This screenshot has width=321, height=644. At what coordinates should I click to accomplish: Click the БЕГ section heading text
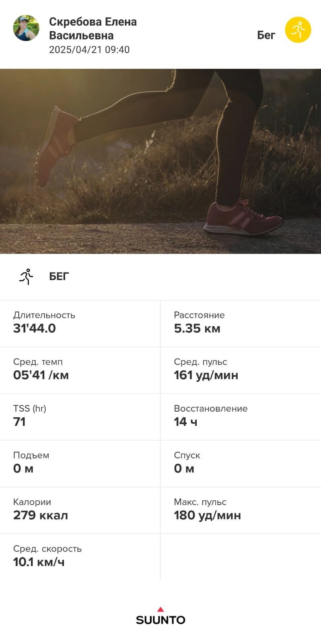tap(59, 277)
